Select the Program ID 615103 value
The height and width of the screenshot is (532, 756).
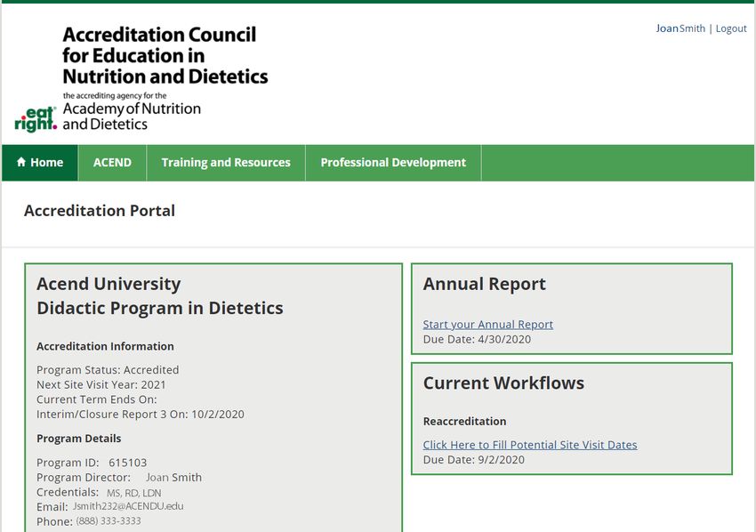tap(127, 463)
